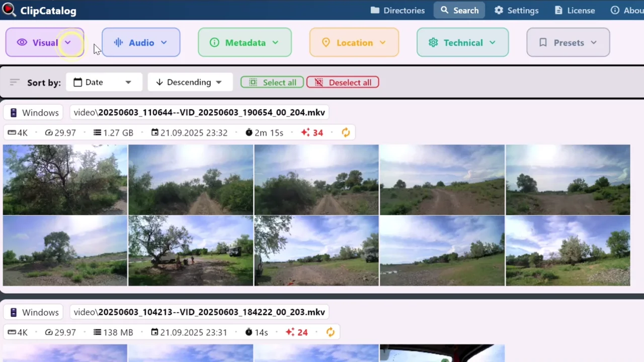Change the Date sort field dropdown
The width and height of the screenshot is (644, 362).
(103, 82)
